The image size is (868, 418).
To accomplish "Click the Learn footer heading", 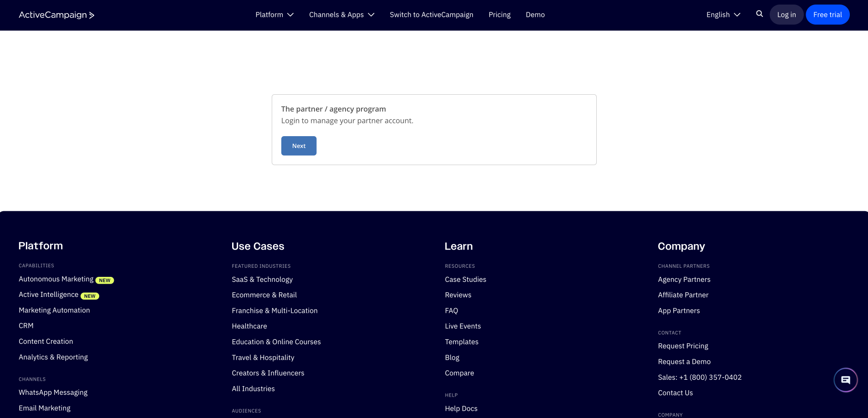I will tap(459, 246).
